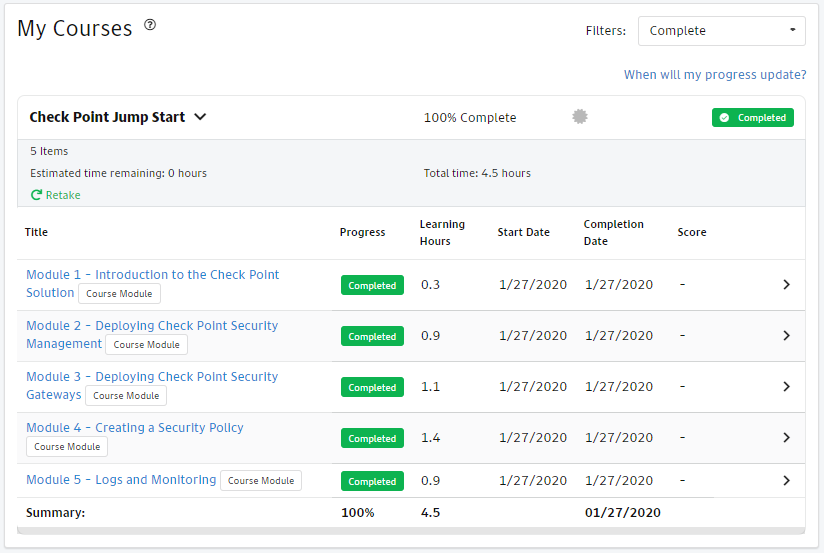Click the Score column header
This screenshot has width=824, height=553.
coord(692,232)
